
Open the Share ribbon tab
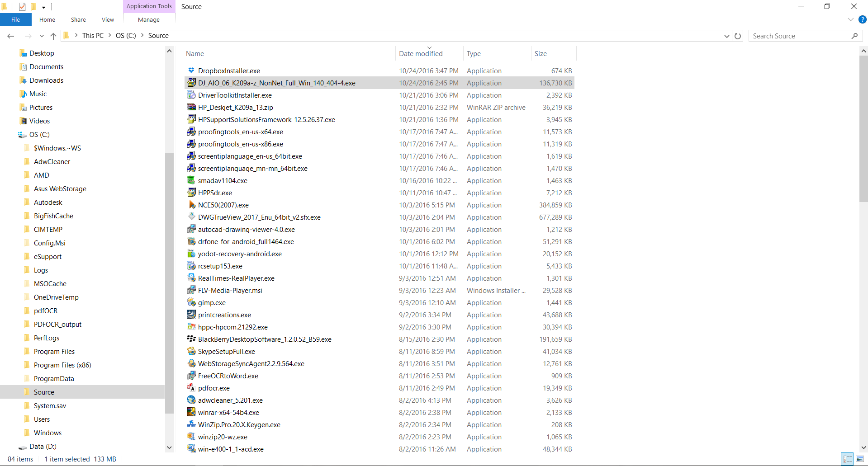click(x=78, y=19)
